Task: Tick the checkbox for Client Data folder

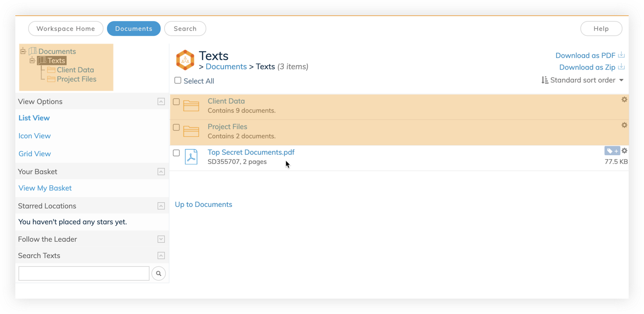Action: [176, 101]
